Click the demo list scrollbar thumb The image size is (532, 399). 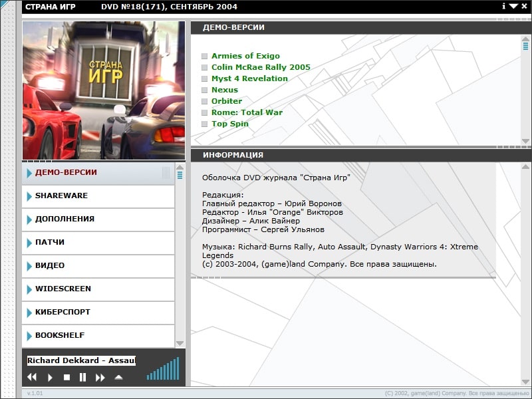(525, 46)
